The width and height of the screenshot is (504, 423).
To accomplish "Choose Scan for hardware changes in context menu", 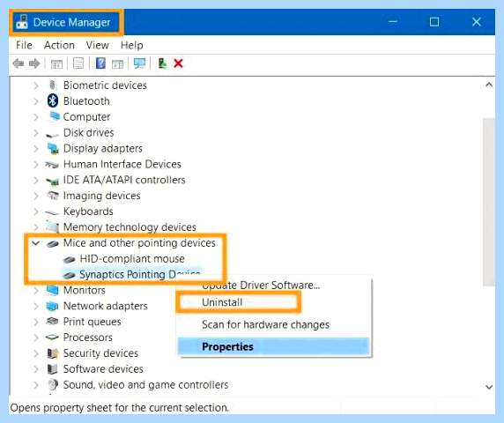I will coord(265,324).
